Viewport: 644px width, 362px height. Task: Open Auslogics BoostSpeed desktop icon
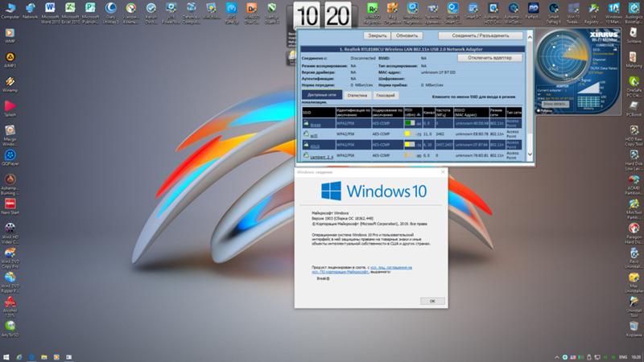coord(634,12)
